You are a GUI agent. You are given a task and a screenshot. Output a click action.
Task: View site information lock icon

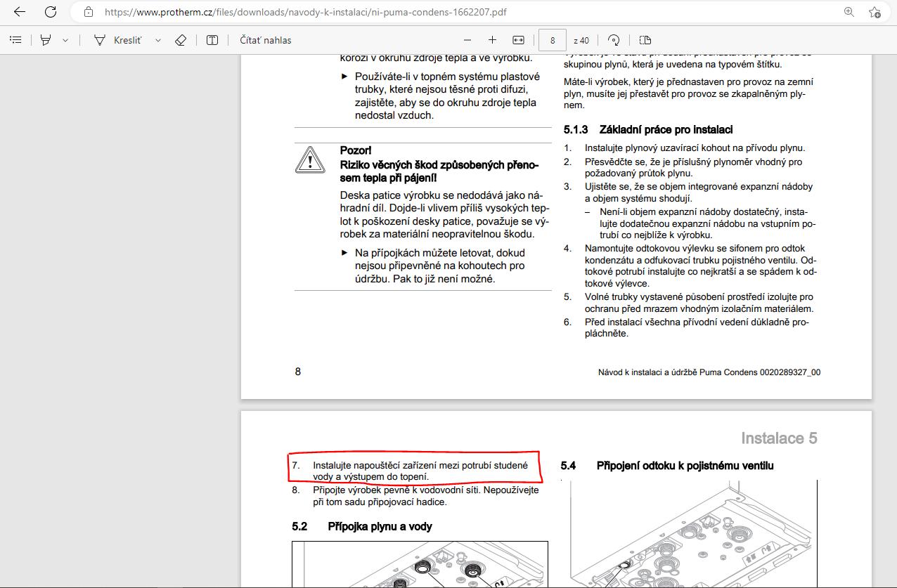(x=89, y=12)
